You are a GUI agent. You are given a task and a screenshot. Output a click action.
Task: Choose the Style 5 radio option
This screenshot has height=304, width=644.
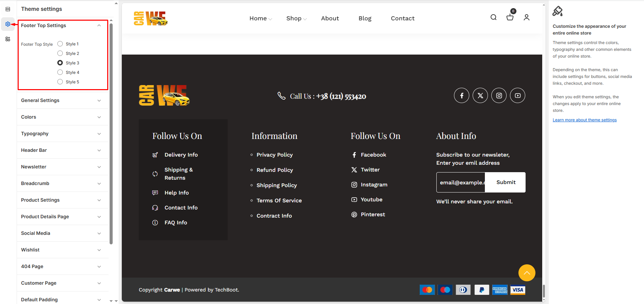(60, 82)
